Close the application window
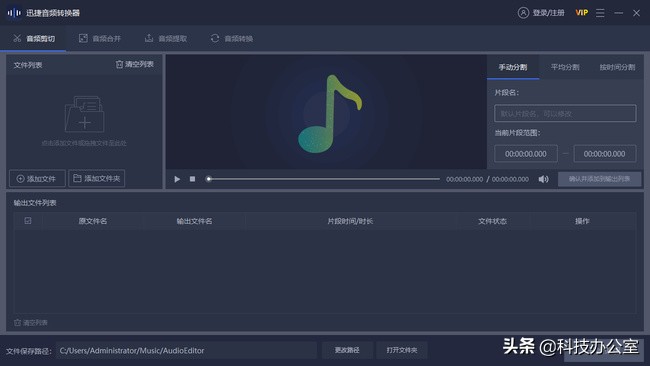The width and height of the screenshot is (650, 366). [636, 13]
